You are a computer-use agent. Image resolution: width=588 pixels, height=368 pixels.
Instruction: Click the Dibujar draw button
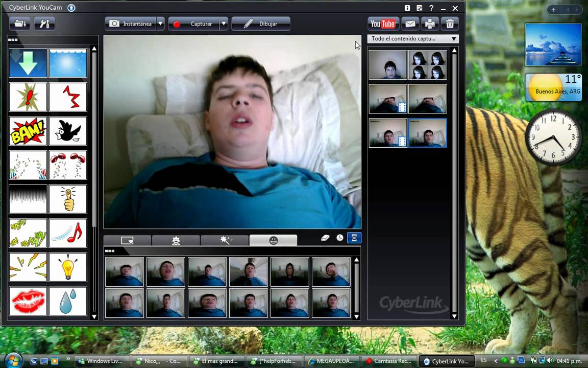[261, 24]
